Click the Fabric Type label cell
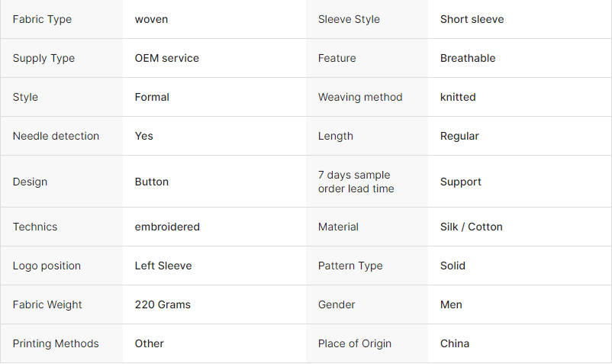Viewport: 612px width, 364px height. tap(42, 19)
